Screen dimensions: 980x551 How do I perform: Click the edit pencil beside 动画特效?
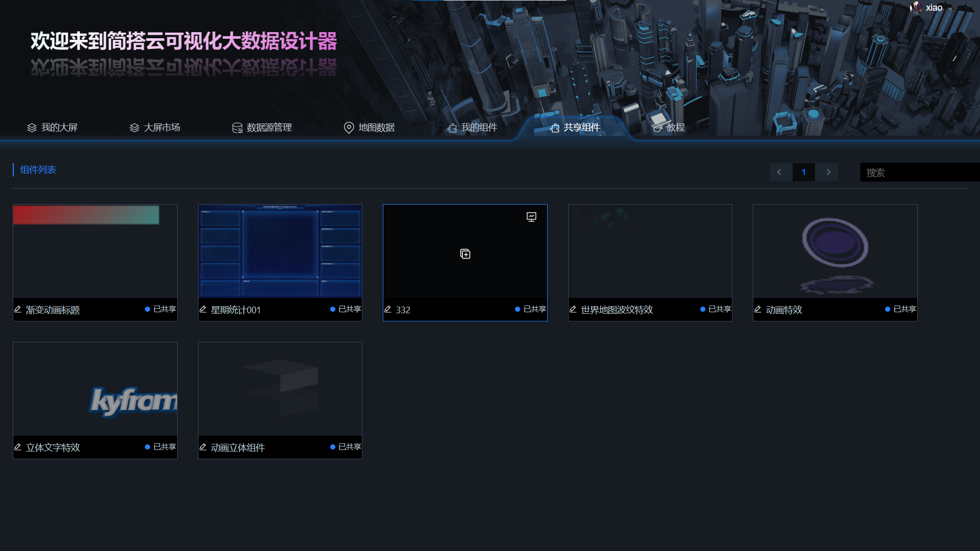757,310
